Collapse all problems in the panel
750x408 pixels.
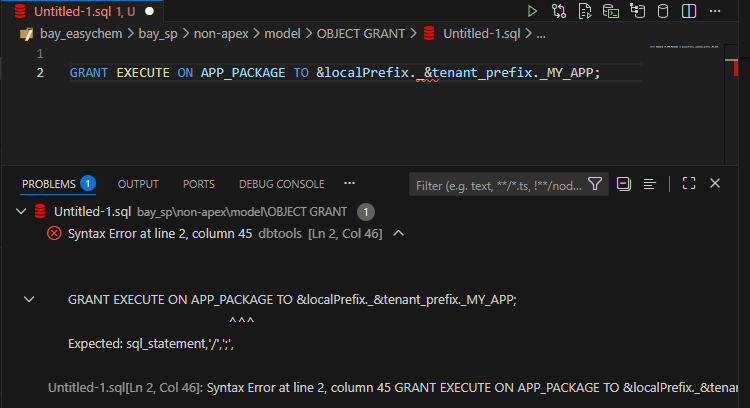point(624,184)
